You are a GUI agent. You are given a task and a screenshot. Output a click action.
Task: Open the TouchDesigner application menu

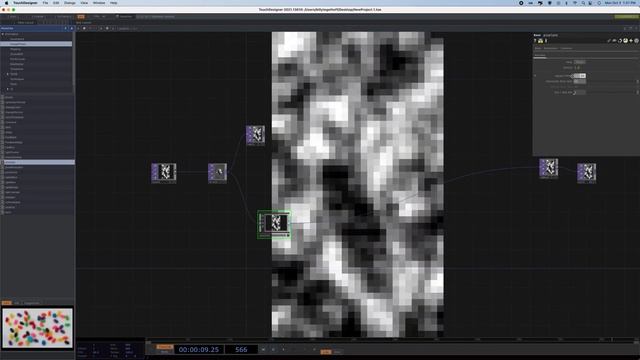[25, 3]
